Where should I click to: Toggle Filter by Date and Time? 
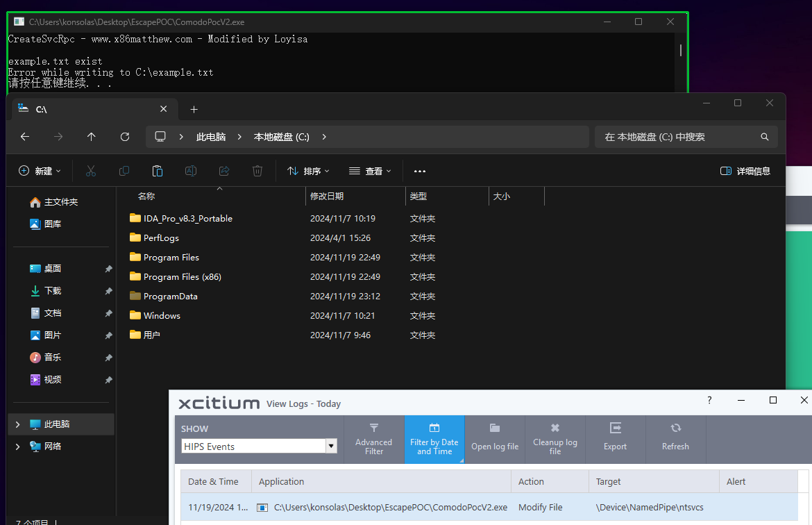coord(434,438)
